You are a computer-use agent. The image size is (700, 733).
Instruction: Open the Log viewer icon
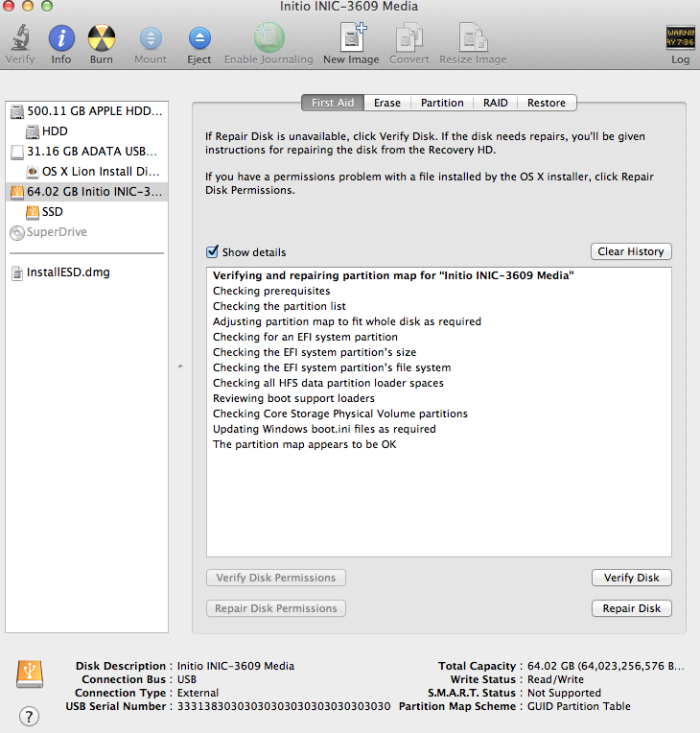tap(681, 37)
